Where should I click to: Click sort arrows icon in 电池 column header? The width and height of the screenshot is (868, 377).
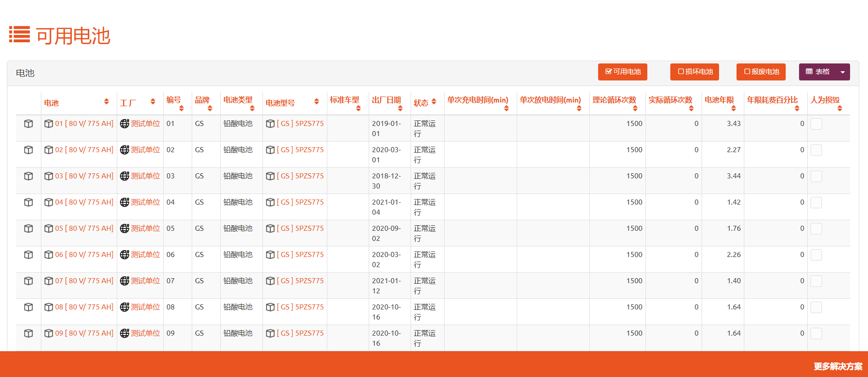(x=106, y=102)
